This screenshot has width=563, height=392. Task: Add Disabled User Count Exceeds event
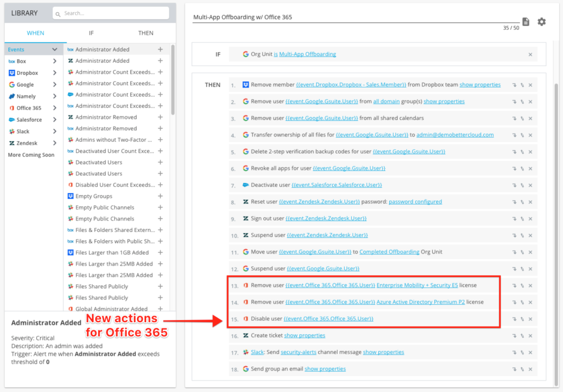(x=160, y=185)
